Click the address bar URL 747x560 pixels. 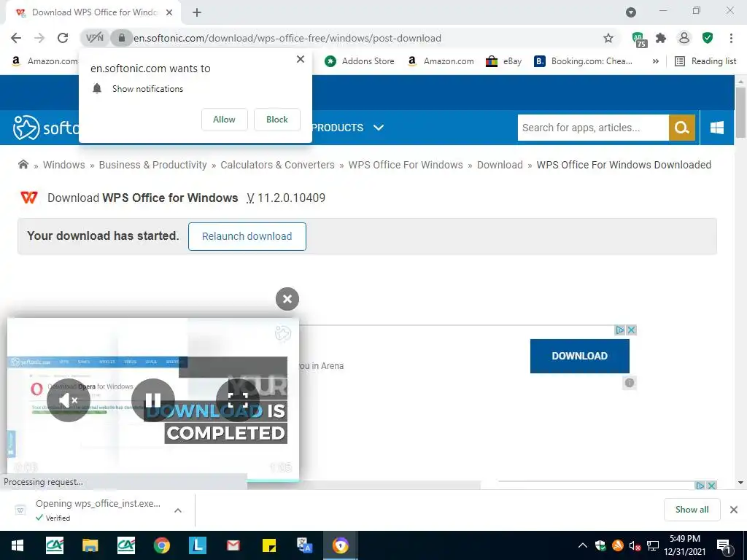pos(287,38)
